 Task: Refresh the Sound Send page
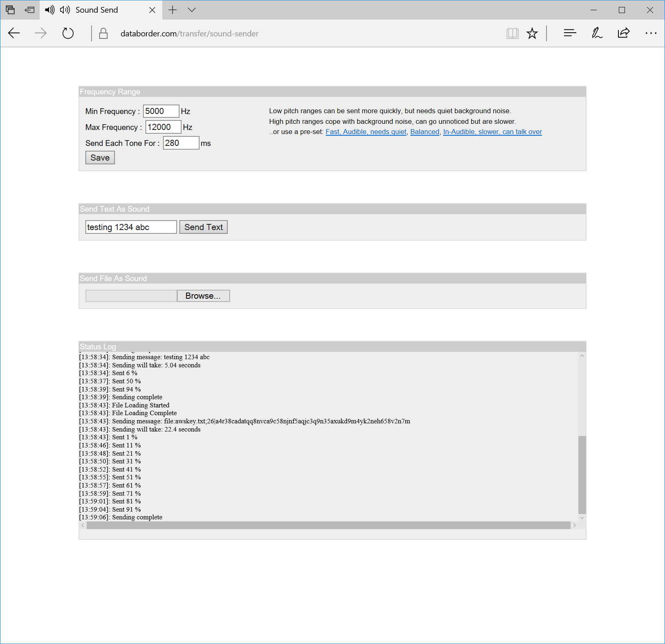click(x=68, y=34)
